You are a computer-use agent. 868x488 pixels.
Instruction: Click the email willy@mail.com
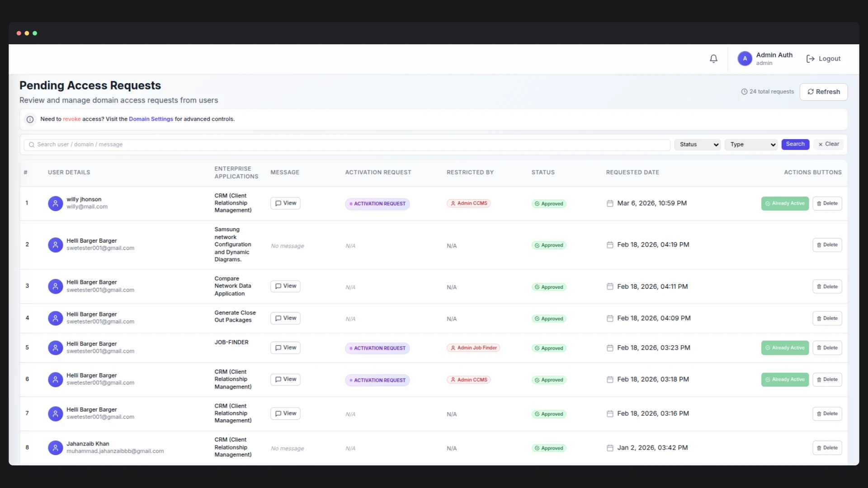(x=87, y=207)
